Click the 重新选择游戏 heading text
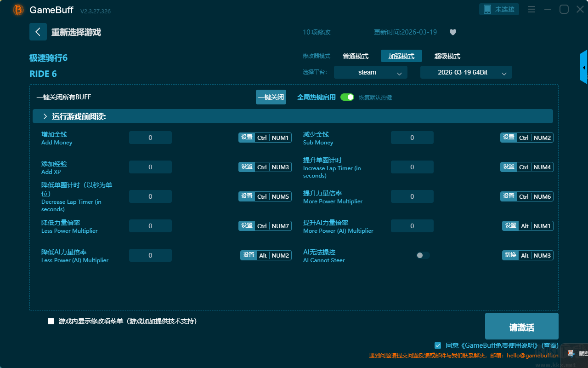The height and width of the screenshot is (368, 588). [x=76, y=32]
